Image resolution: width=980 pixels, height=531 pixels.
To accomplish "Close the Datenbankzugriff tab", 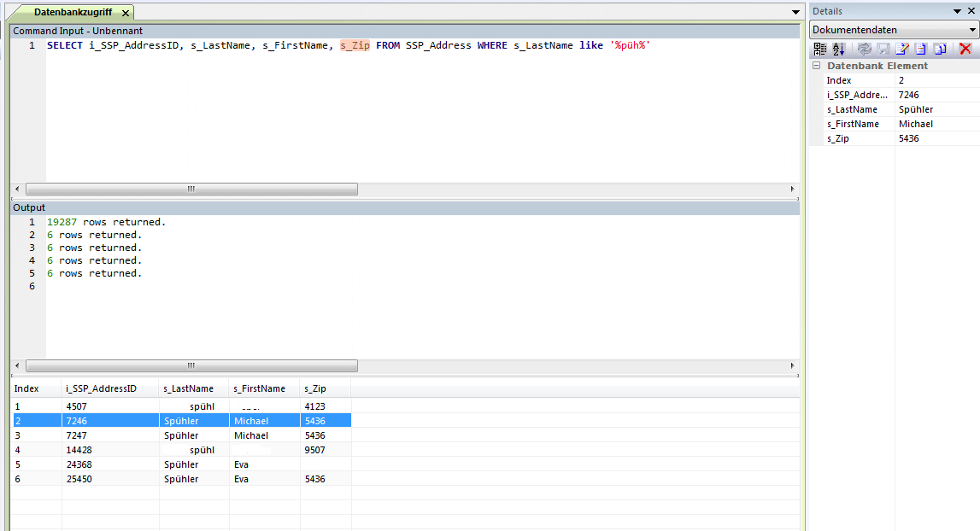I will click(126, 13).
